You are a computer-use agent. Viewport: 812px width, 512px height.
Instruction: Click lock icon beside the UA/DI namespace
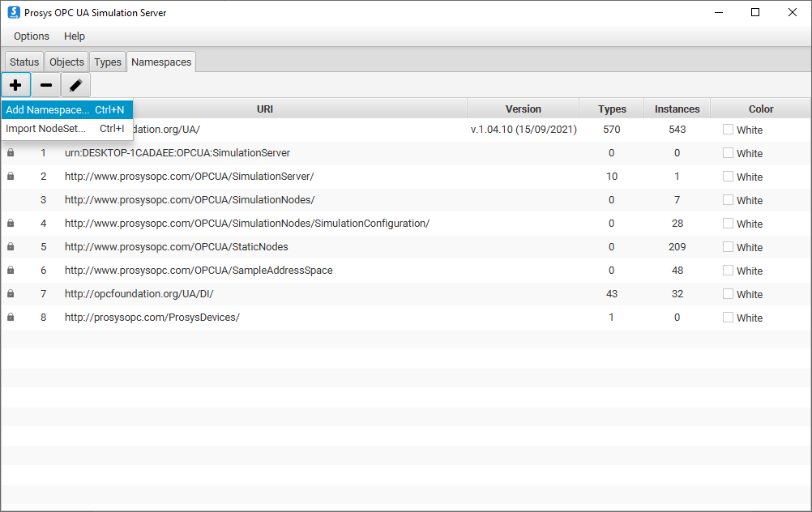tap(11, 293)
